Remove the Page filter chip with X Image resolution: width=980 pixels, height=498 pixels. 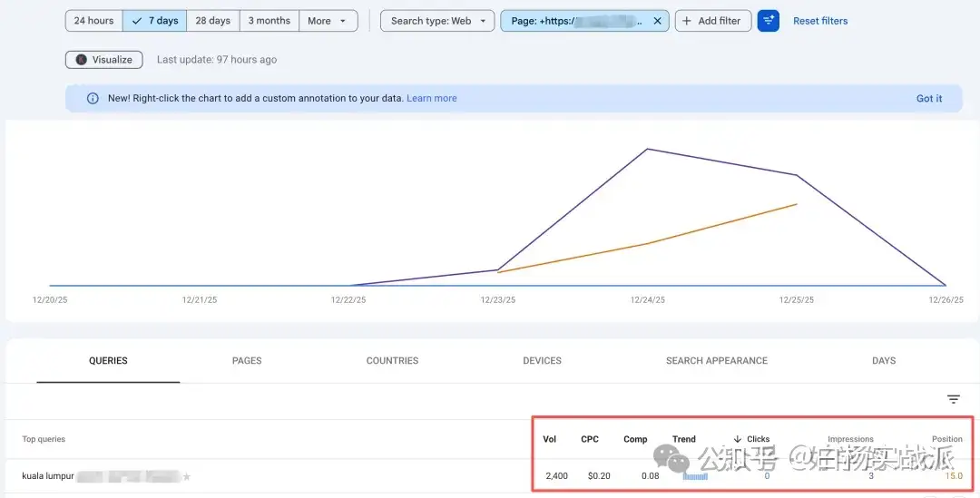coord(657,21)
